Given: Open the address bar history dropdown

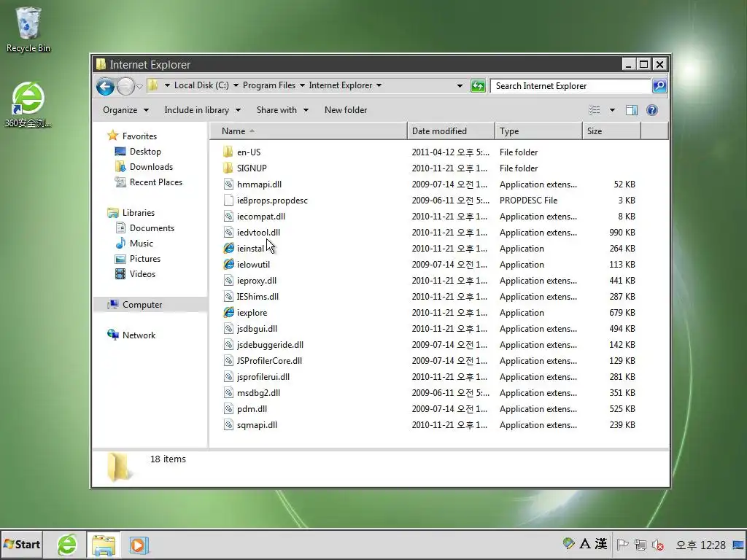Looking at the screenshot, I should (x=460, y=86).
